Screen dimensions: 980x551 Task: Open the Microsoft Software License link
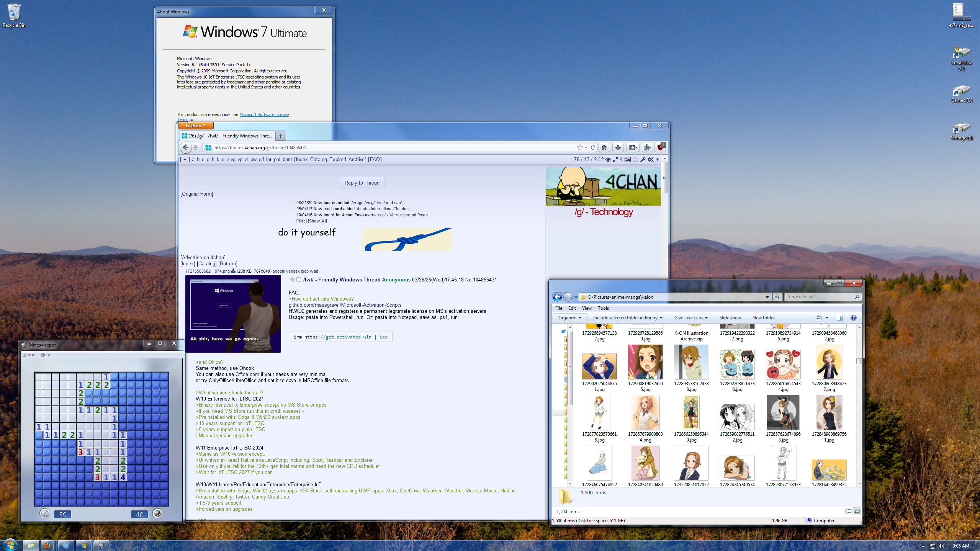[x=264, y=114]
